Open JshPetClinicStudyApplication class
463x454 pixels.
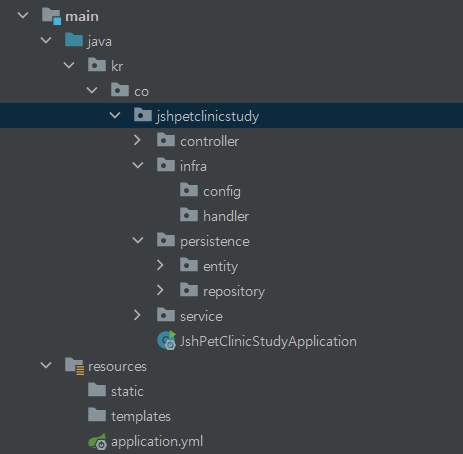click(268, 341)
